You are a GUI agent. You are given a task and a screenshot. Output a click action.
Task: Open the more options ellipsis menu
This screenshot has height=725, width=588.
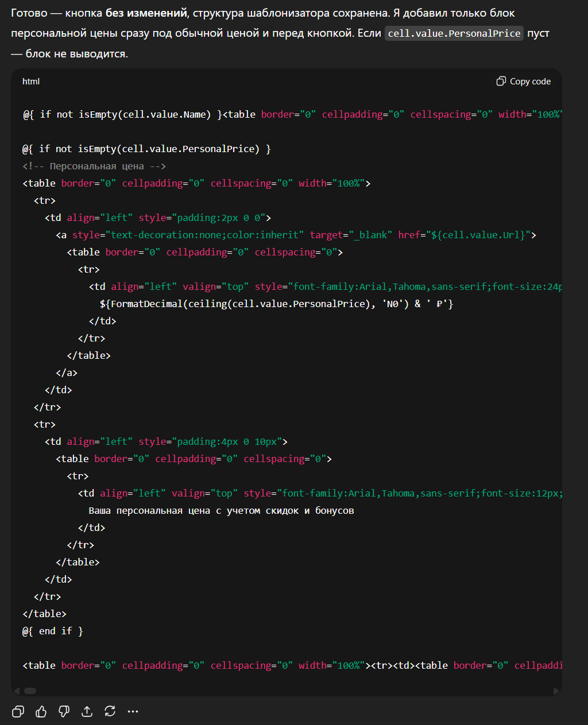point(133,712)
